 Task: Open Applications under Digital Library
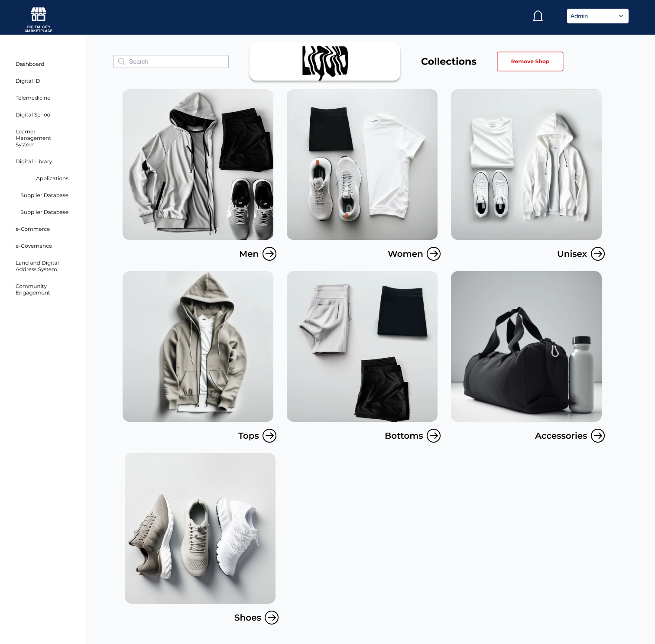[x=52, y=178]
